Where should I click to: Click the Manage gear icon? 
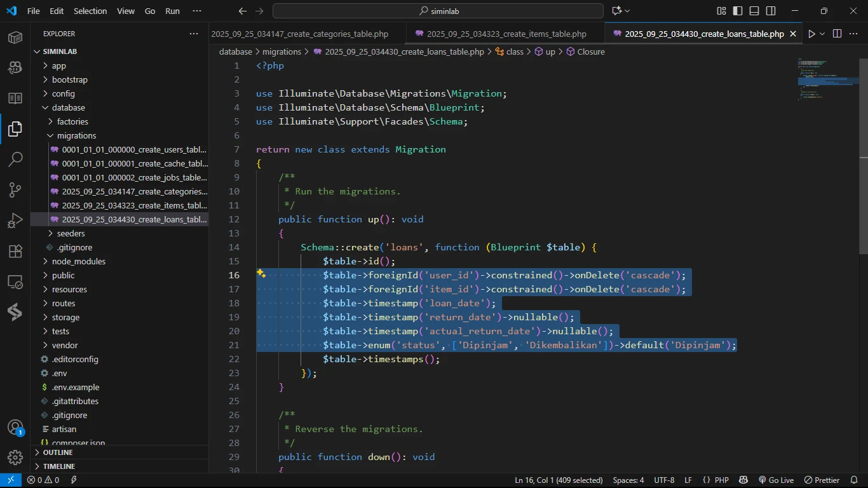(x=15, y=457)
